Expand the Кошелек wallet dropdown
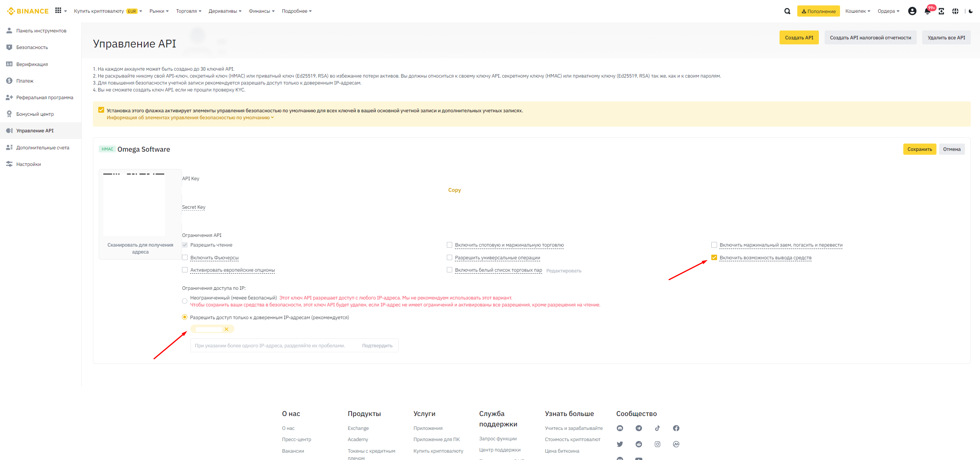 click(857, 11)
